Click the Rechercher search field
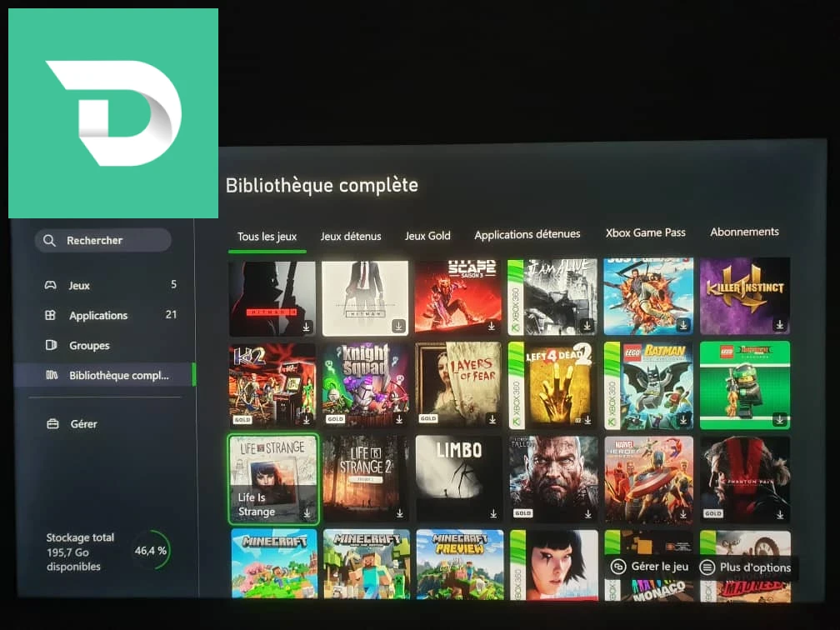 (102, 241)
